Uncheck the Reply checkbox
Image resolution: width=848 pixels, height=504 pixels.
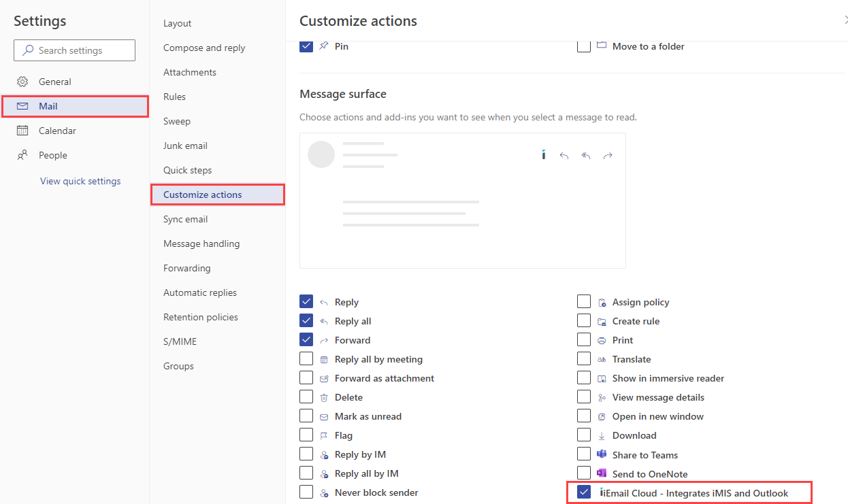(x=306, y=302)
